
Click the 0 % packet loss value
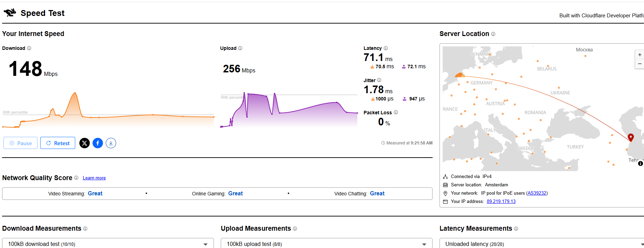384,122
